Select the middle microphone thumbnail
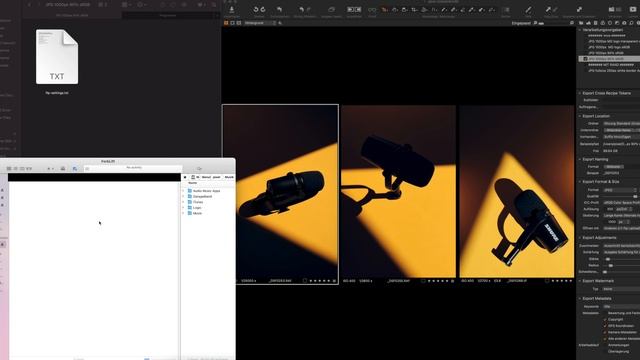This screenshot has height=360, width=640. point(398,191)
